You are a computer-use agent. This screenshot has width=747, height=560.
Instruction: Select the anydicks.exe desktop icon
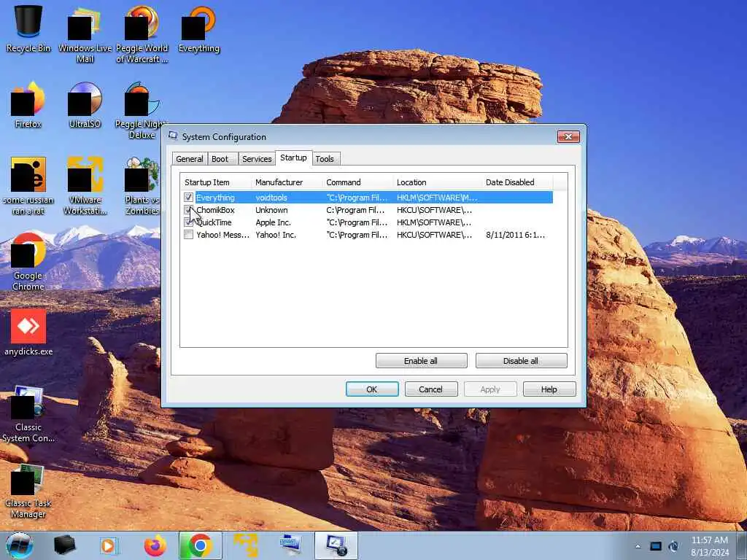click(x=28, y=332)
